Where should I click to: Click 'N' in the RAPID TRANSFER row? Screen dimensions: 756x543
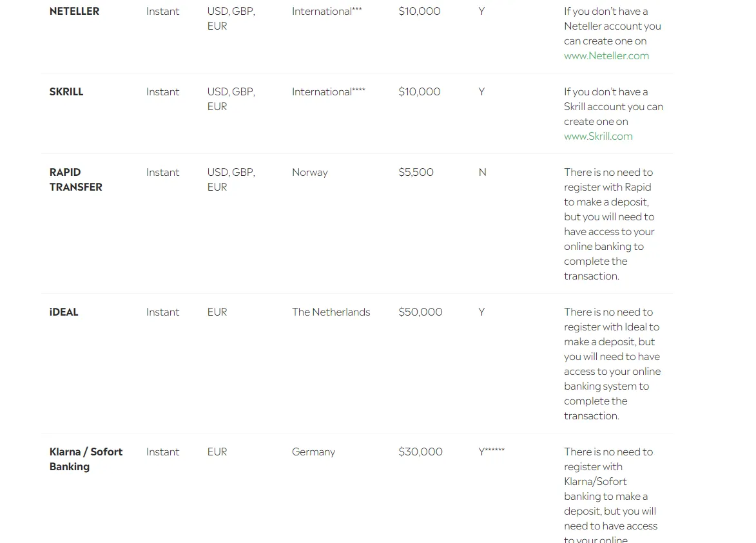(x=482, y=172)
